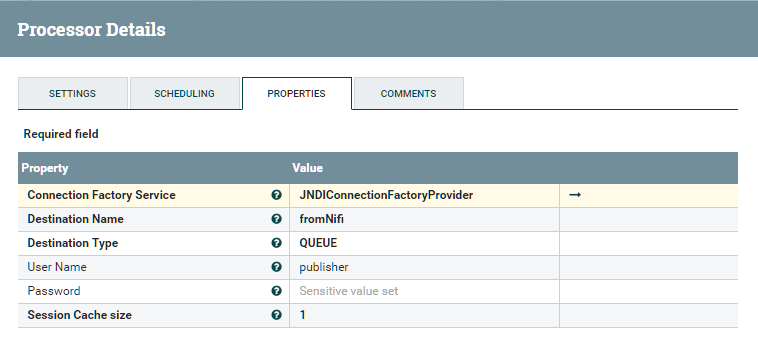The width and height of the screenshot is (758, 360).
Task: Click the Sensitive value set password field
Action: [424, 291]
